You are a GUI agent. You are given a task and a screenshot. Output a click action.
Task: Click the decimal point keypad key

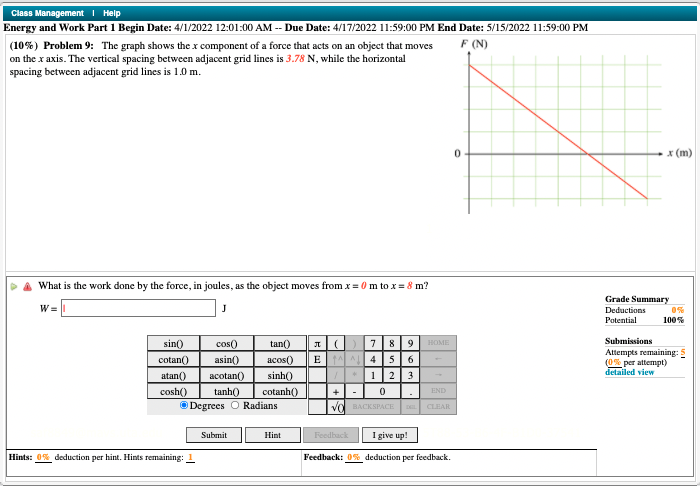point(410,391)
